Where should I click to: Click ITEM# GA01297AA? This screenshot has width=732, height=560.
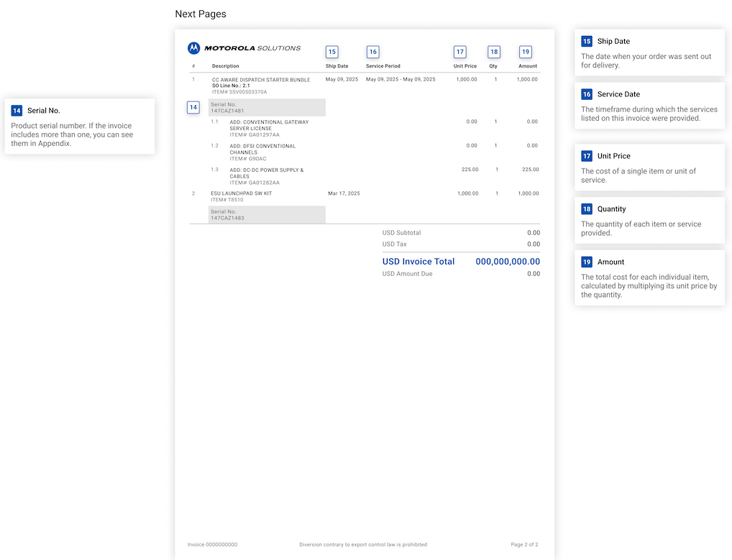(x=255, y=135)
